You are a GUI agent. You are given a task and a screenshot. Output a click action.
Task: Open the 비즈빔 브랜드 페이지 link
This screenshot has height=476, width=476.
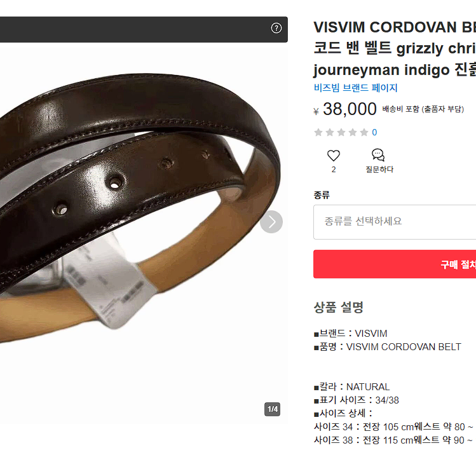point(355,88)
